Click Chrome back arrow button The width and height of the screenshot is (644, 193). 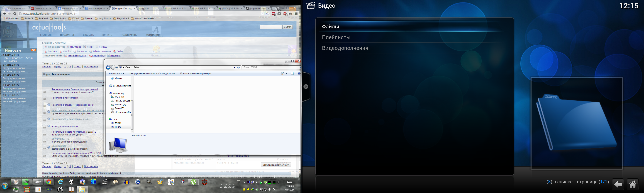[x=4, y=14]
